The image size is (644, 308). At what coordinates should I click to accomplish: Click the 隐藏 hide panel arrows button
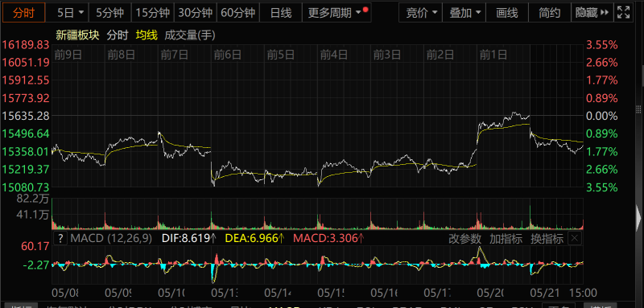click(592, 13)
